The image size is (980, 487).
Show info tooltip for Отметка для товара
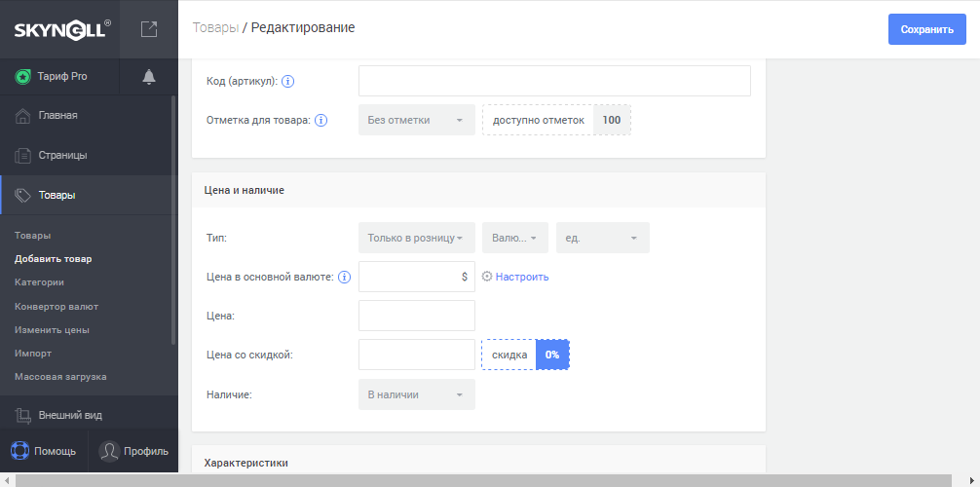tap(320, 120)
